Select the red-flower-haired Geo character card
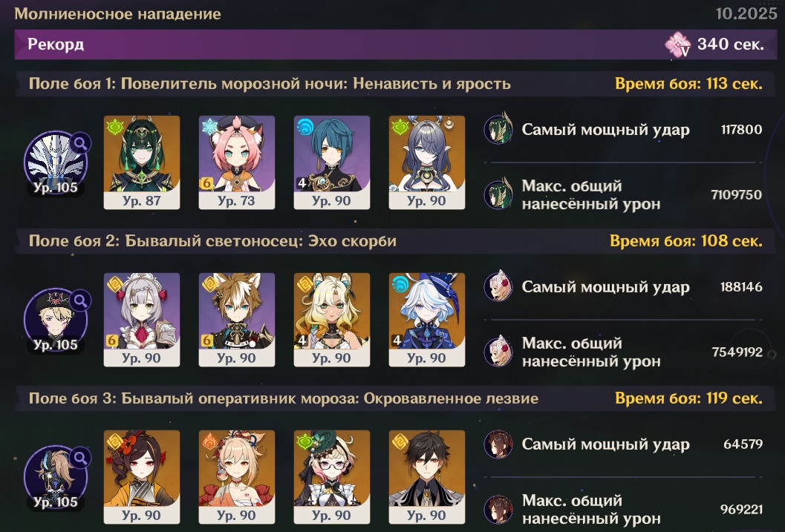The image size is (785, 532). (x=142, y=477)
